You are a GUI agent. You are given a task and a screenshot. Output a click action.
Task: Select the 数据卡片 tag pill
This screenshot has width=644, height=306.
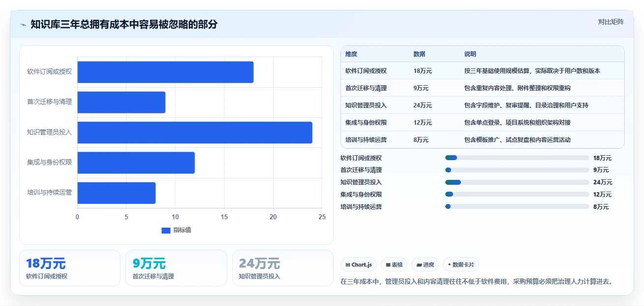point(461,265)
